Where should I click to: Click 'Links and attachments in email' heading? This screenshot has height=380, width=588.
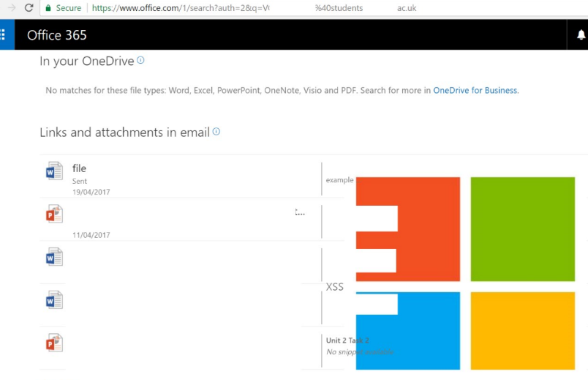[124, 133]
